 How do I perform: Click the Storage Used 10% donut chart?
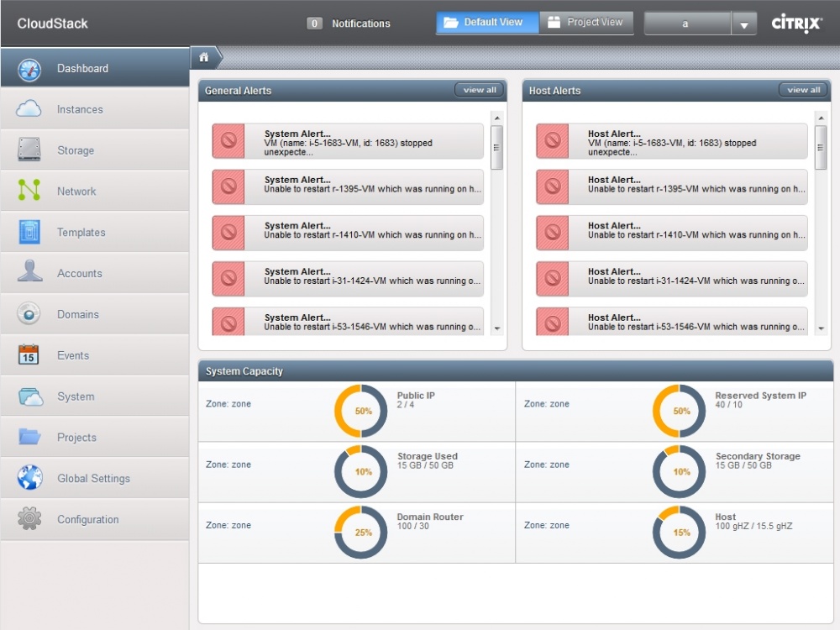361,471
